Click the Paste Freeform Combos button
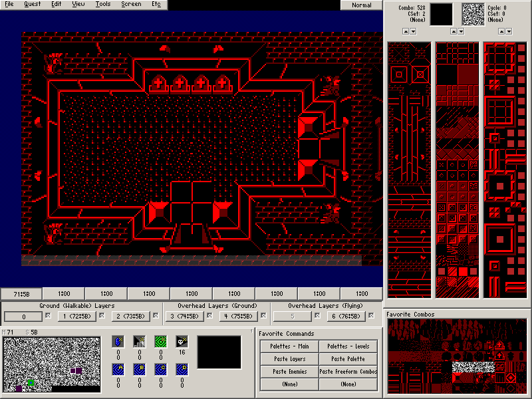The image size is (532, 399). coord(348,372)
